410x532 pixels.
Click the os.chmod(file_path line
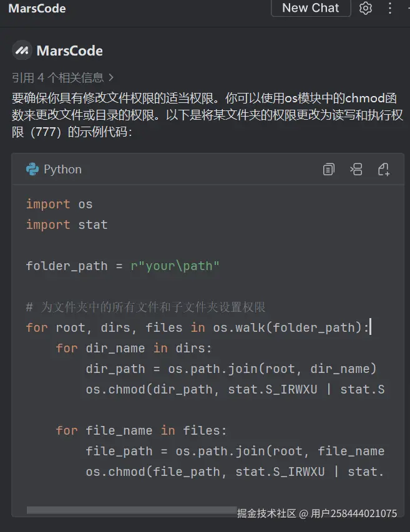coord(235,472)
